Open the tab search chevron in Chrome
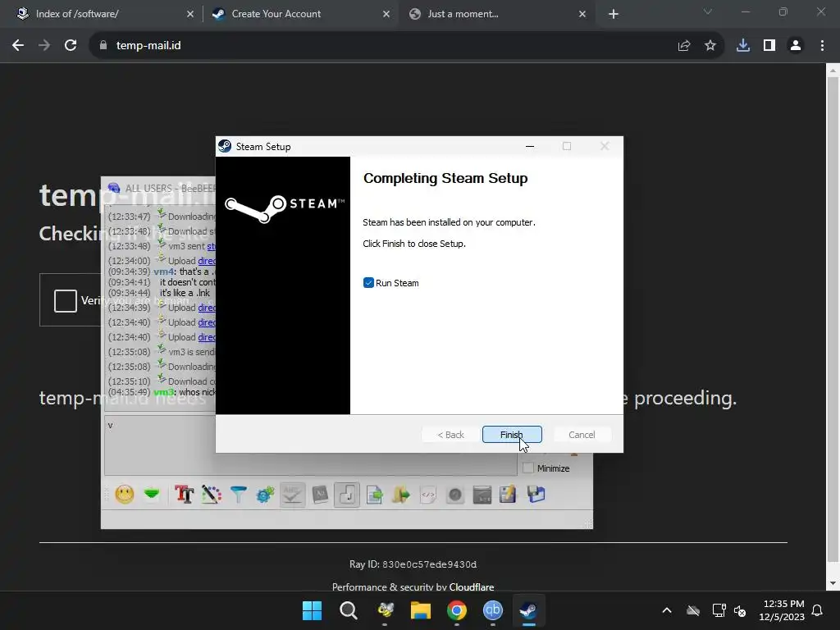 [708, 11]
